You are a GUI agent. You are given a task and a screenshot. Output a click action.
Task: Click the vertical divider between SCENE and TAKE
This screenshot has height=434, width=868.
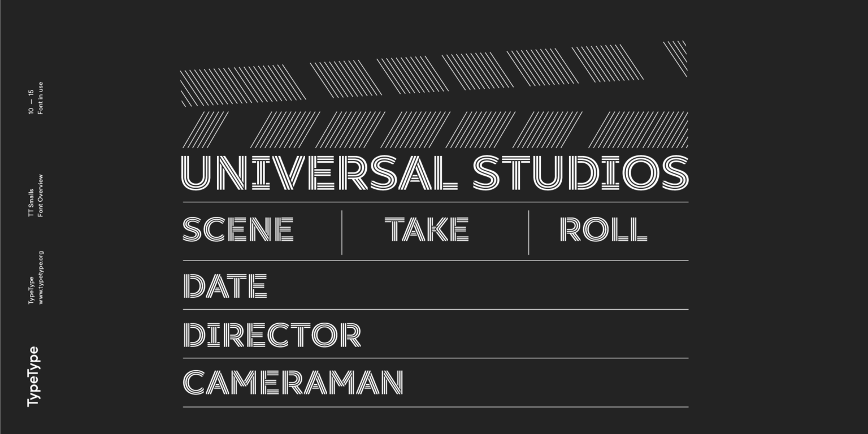pos(342,232)
